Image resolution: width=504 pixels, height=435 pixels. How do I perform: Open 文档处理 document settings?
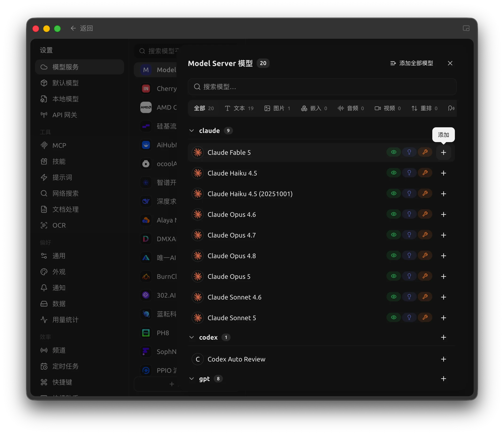click(79, 209)
